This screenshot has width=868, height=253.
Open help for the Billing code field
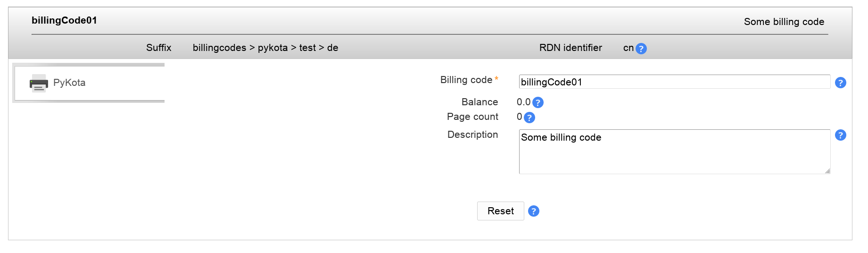click(840, 83)
